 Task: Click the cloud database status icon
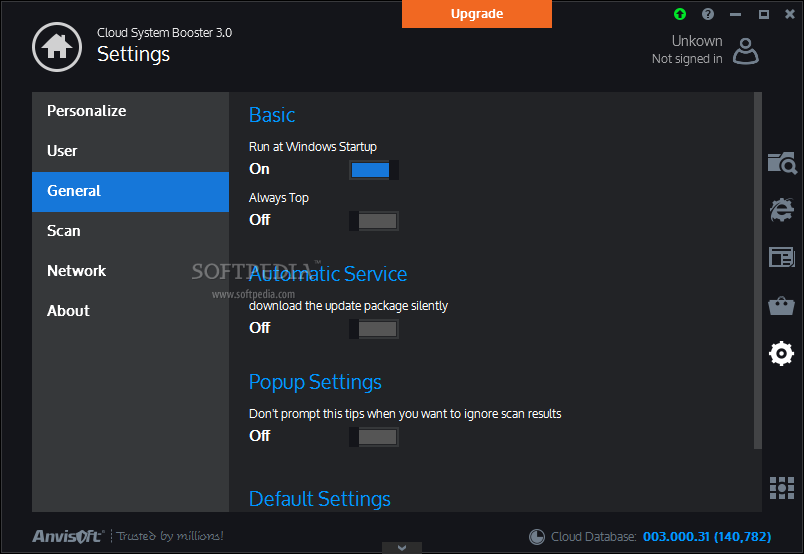[x=537, y=537]
